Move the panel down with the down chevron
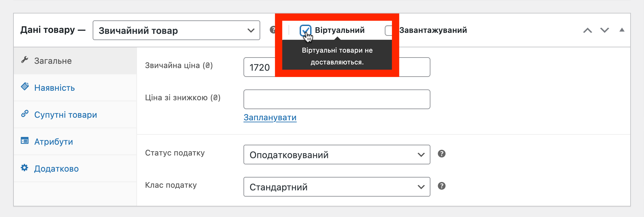 (x=605, y=30)
